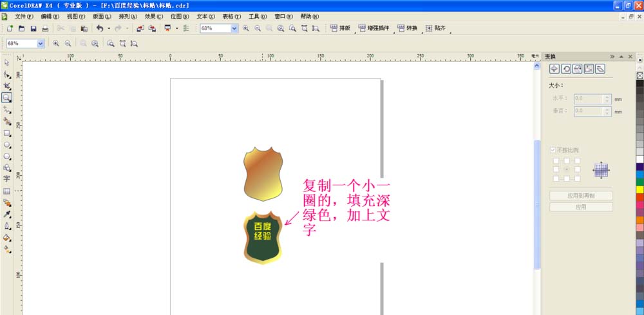644x315 pixels.
Task: Click the Application launcher icon
Action: [167, 28]
